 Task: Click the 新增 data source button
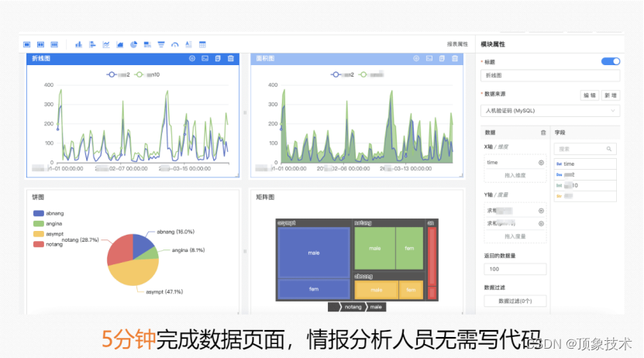(611, 95)
